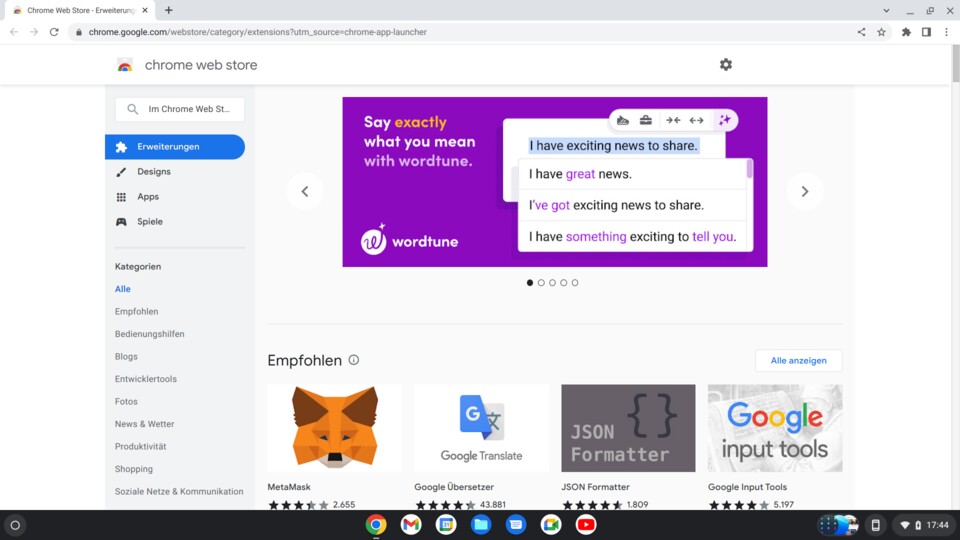Image resolution: width=960 pixels, height=540 pixels.
Task: Open Chrome's three-dot menu
Action: point(947,32)
